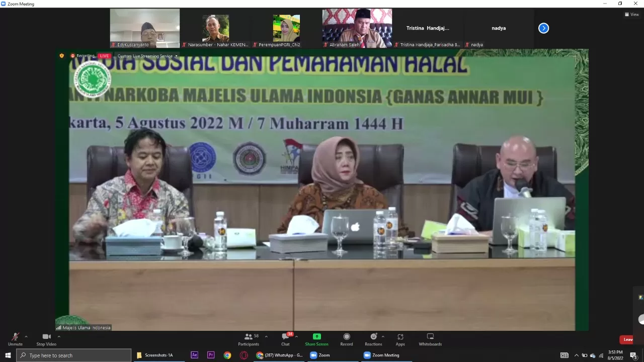This screenshot has width=644, height=362.
Task: Open audio options arrow beside Unmute
Action: (x=26, y=337)
